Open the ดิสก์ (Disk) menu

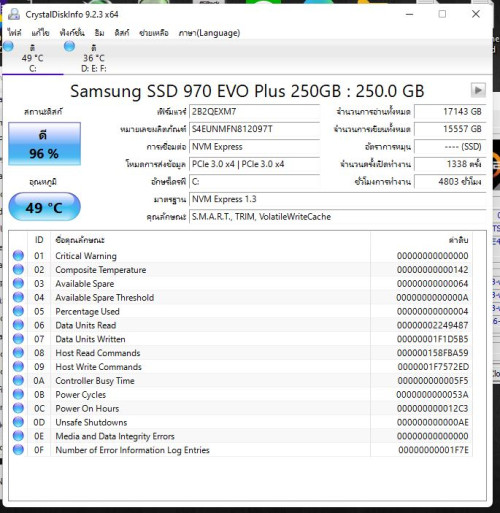(x=122, y=33)
